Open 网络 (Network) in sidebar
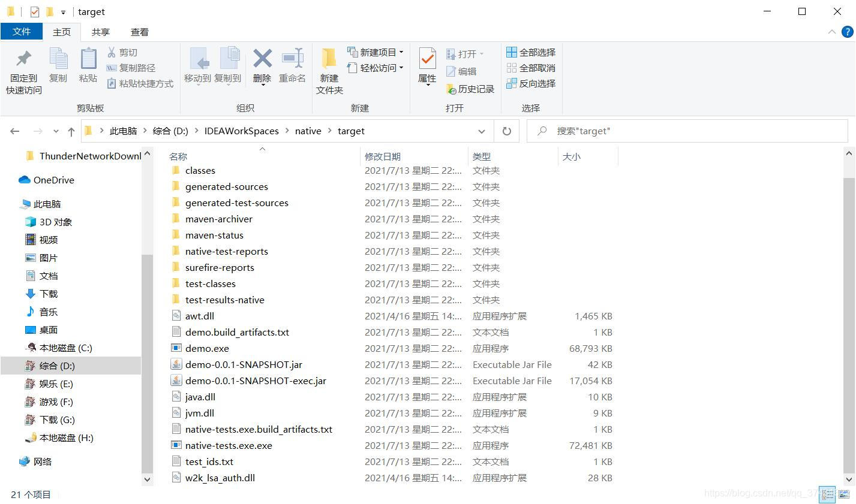856x504 pixels. click(x=36, y=461)
